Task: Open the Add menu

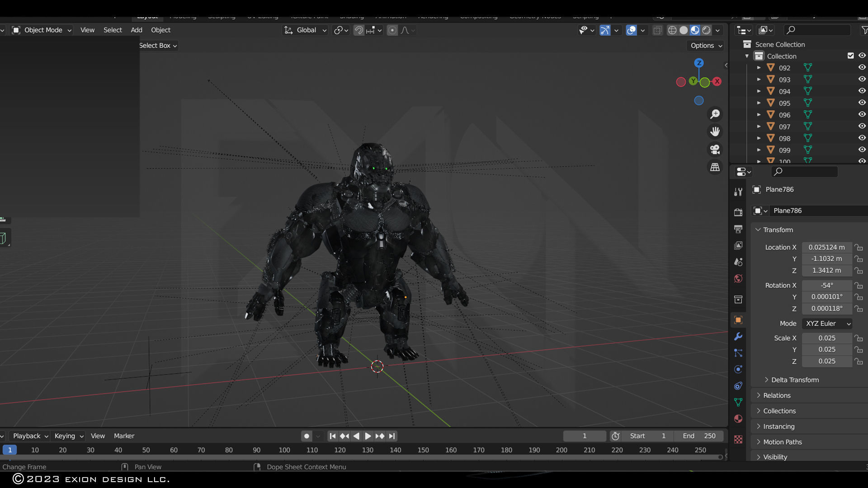Action: (136, 30)
